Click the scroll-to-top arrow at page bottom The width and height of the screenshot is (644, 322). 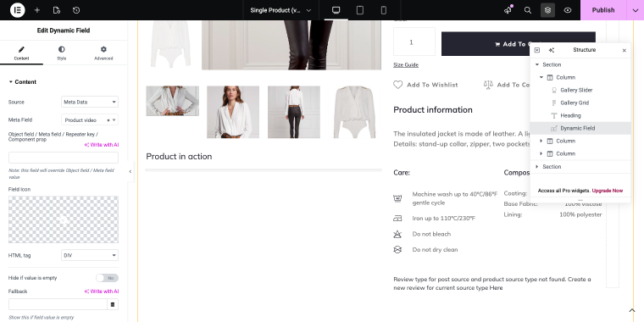pos(632,310)
